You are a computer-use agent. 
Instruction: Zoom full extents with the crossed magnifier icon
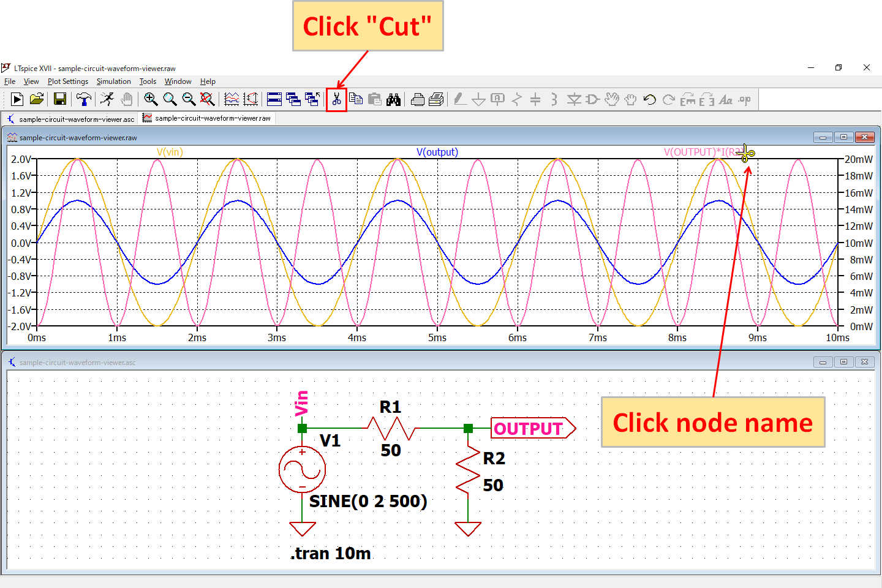click(x=208, y=99)
